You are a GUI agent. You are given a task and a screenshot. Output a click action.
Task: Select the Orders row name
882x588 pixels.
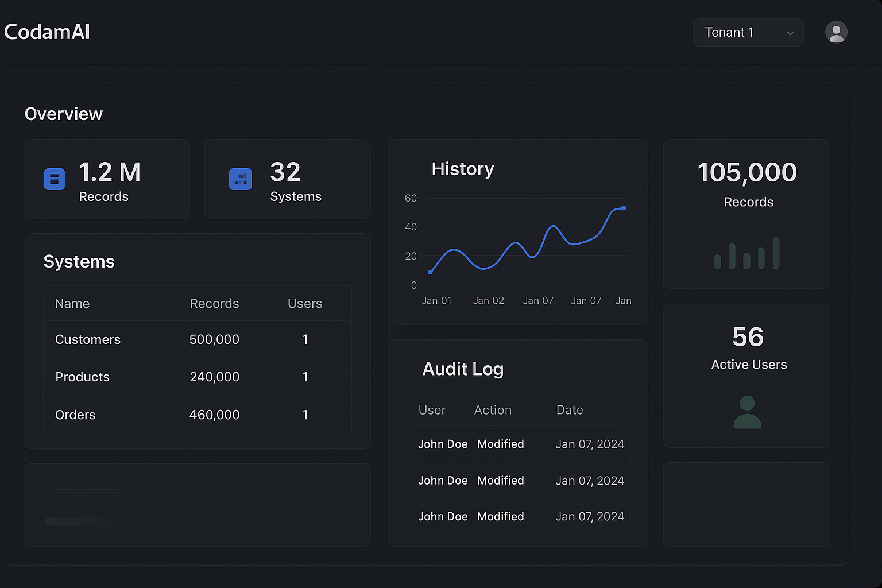[75, 415]
